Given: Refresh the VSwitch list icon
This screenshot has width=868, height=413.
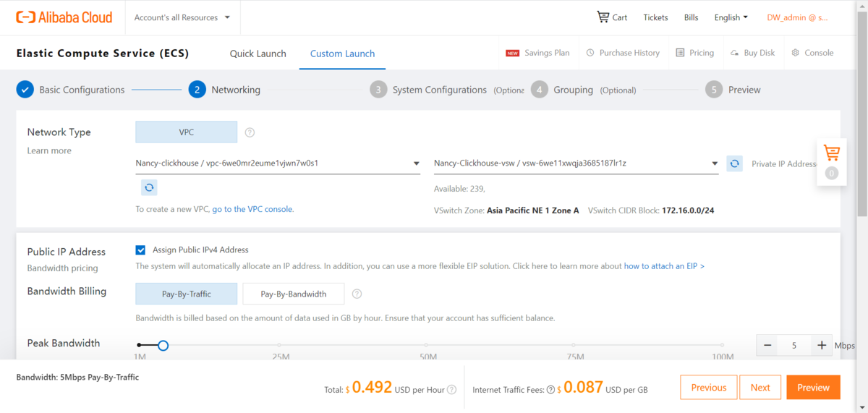Looking at the screenshot, I should click(x=734, y=163).
